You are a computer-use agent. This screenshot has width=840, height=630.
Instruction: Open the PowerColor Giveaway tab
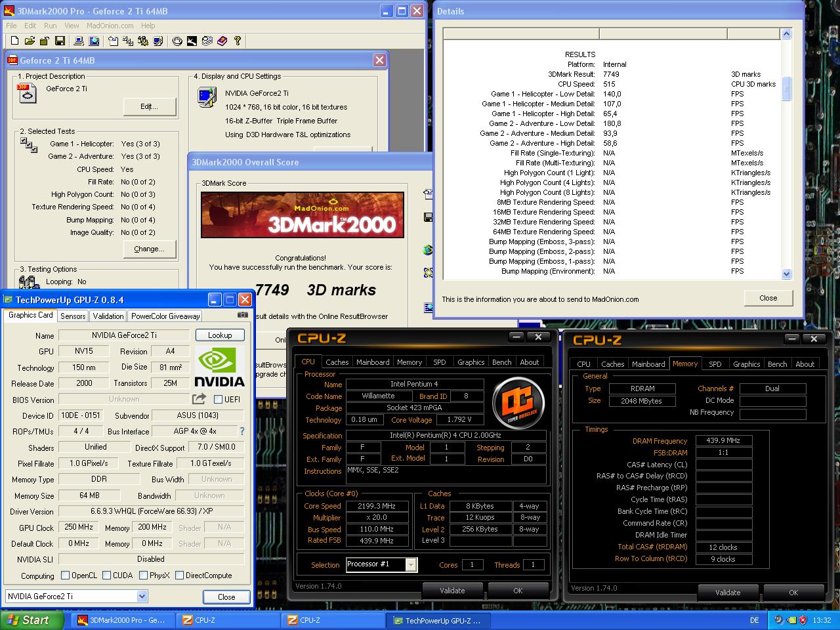pos(165,316)
